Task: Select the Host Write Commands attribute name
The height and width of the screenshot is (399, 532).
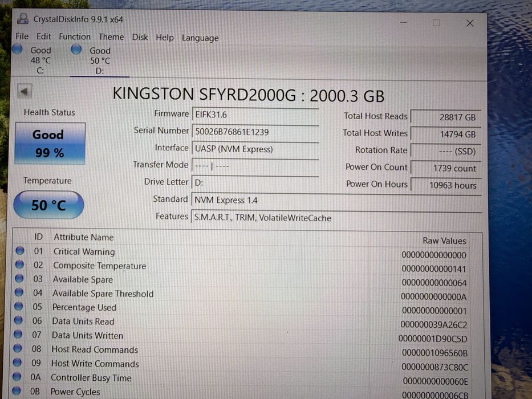Action: pyautogui.click(x=95, y=364)
